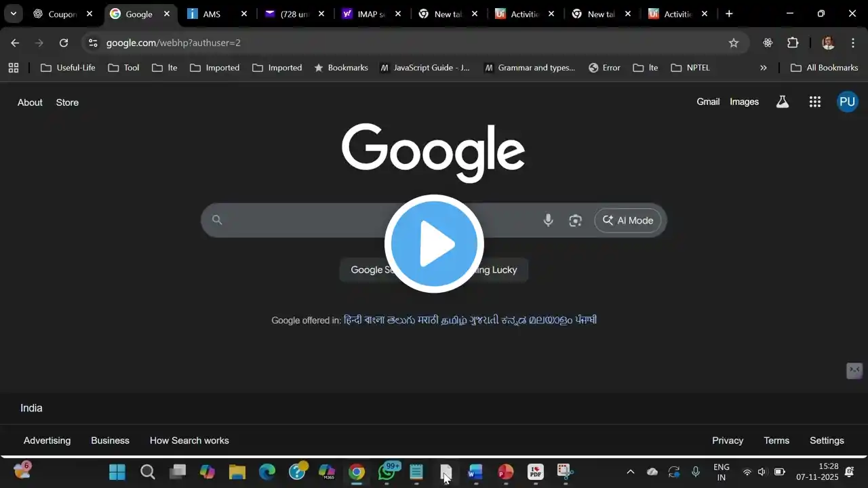Click the address bar URL
Screen dimensions: 868x488
click(x=174, y=43)
